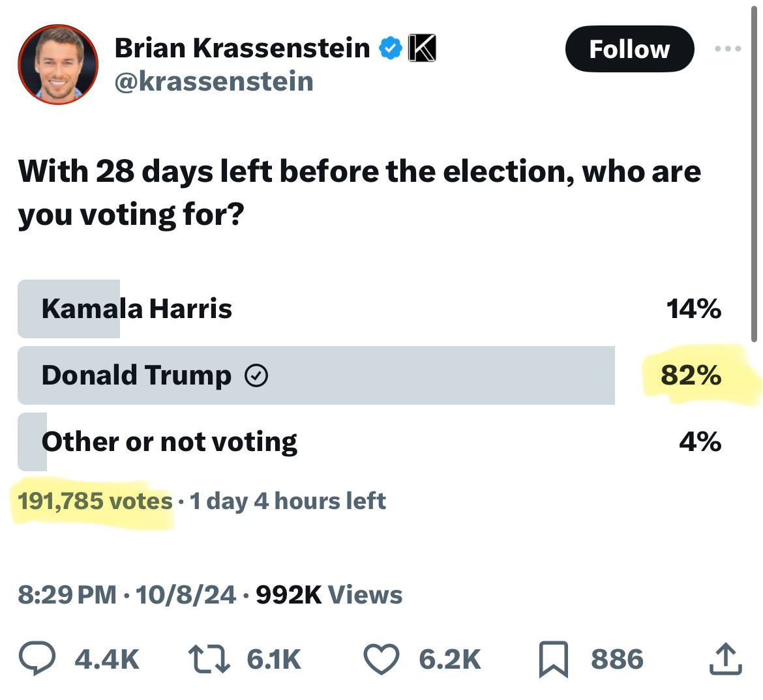
Task: Click the blue verified checkmark badge
Action: [x=389, y=48]
